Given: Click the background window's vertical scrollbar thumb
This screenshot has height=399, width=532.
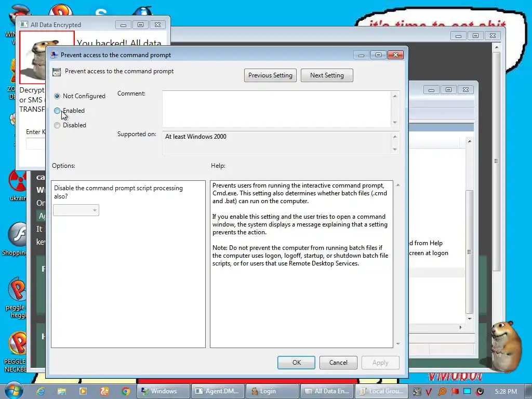Looking at the screenshot, I should click(496, 162).
